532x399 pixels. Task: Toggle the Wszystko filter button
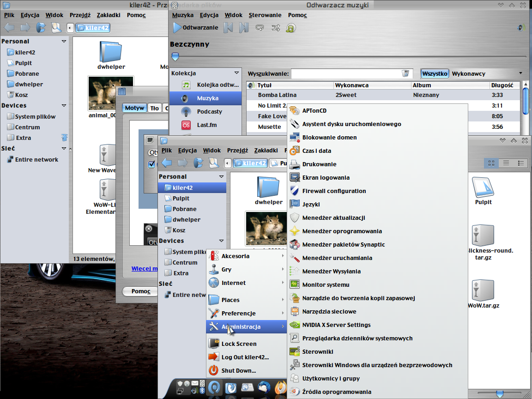pyautogui.click(x=435, y=73)
